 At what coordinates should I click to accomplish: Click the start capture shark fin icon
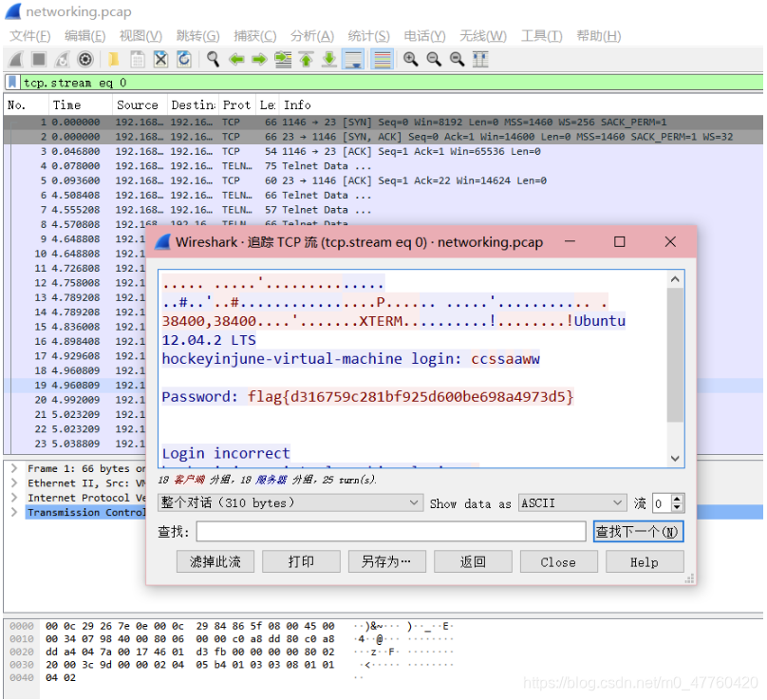(16, 59)
